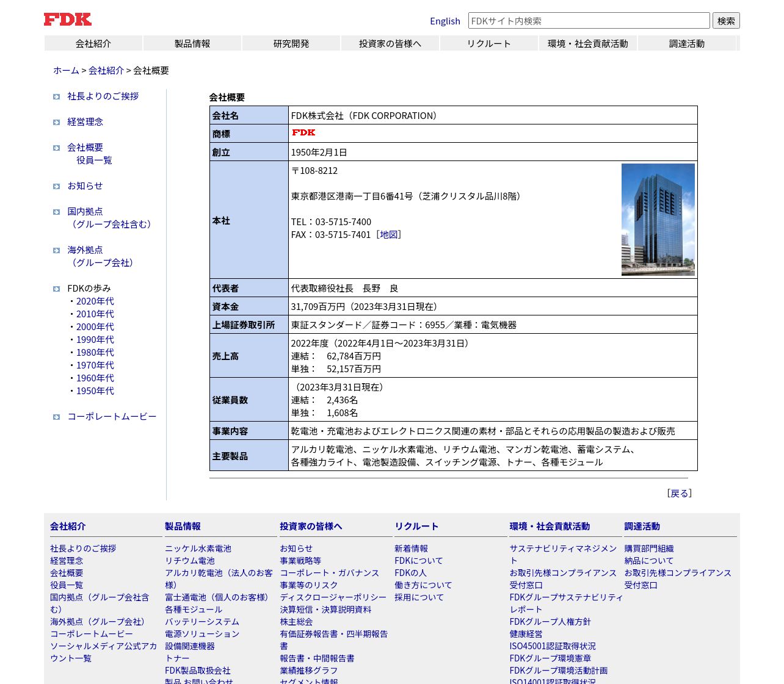Open footer link 株主総会

(x=296, y=622)
